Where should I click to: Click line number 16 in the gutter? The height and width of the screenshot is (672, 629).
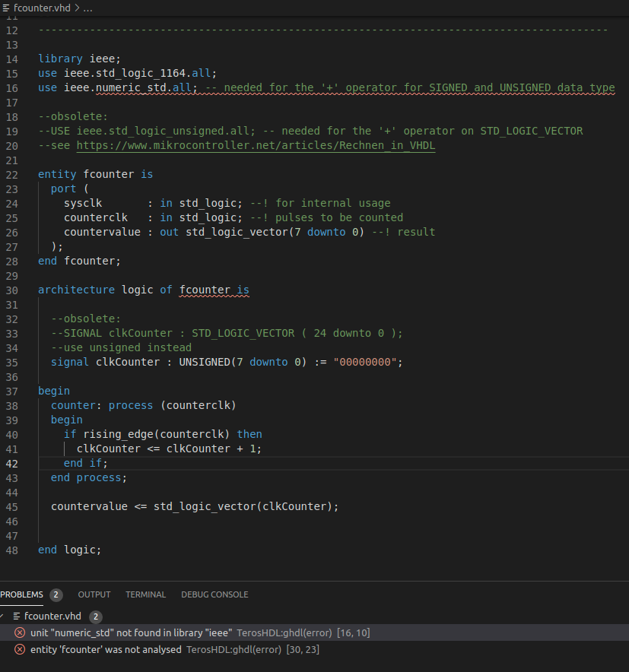pos(11,87)
